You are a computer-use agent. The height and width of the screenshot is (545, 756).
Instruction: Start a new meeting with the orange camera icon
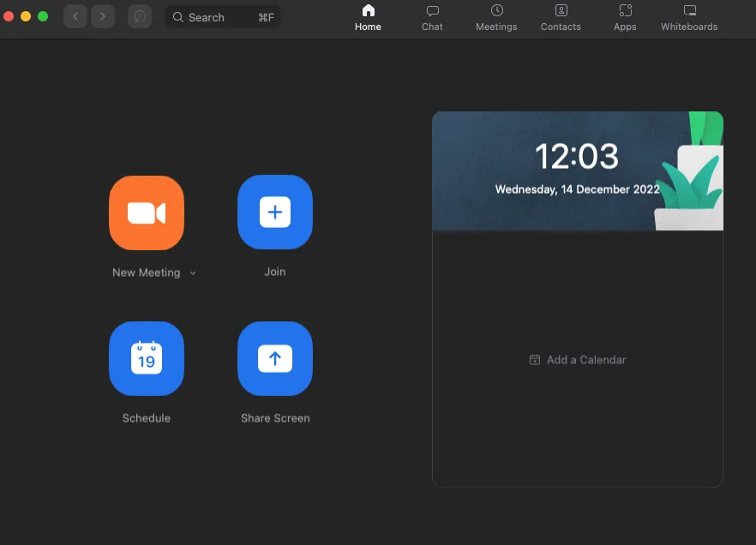tap(147, 213)
